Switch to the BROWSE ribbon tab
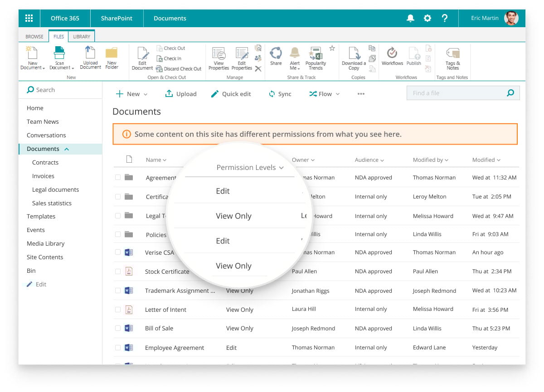544x392 pixels. pos(34,37)
